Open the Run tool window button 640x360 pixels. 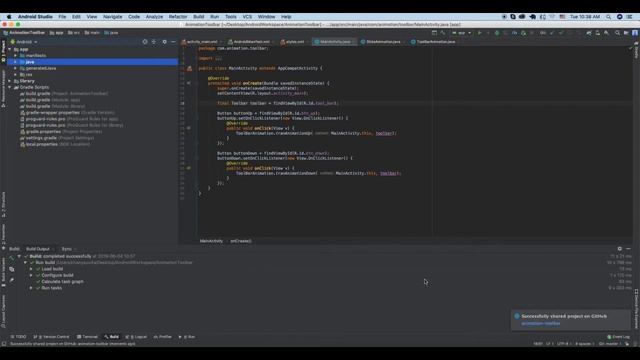click(187, 337)
